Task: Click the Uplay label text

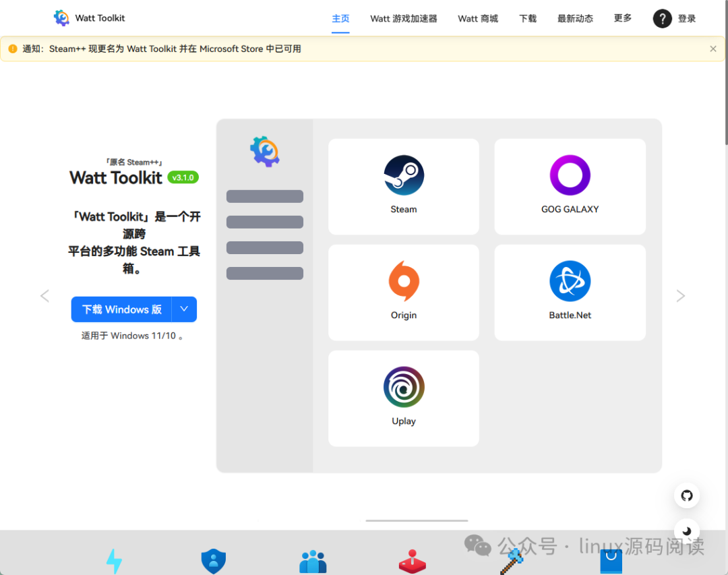Action: coord(404,421)
